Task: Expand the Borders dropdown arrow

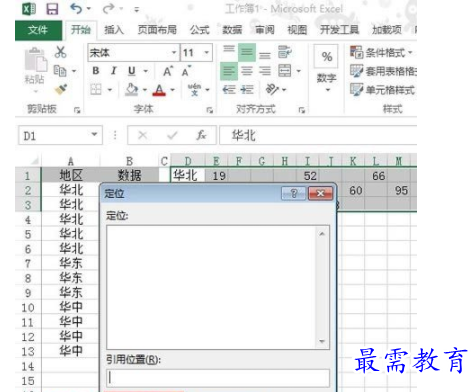Action: pos(110,90)
